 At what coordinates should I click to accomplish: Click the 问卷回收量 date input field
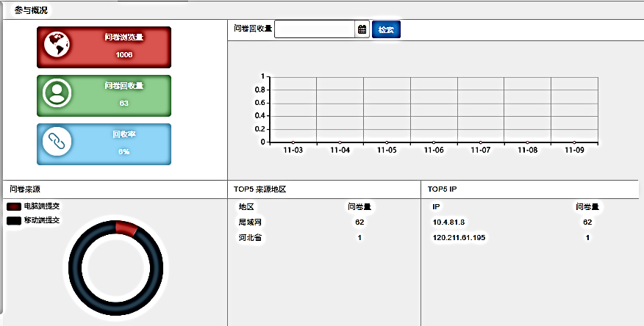coord(315,29)
